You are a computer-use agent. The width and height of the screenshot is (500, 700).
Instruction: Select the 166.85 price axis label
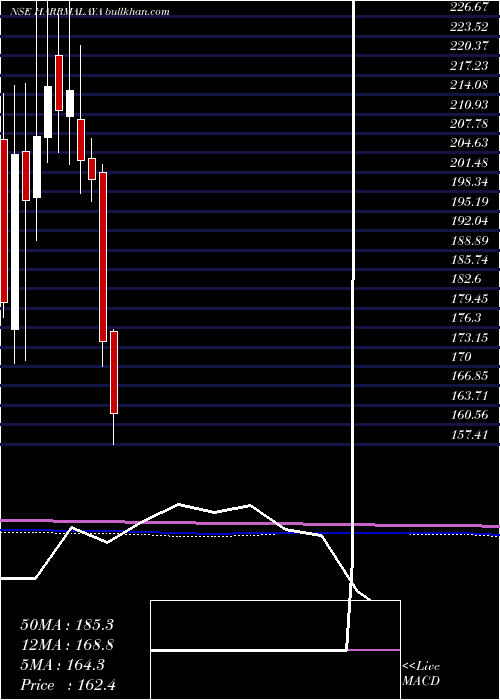point(470,377)
